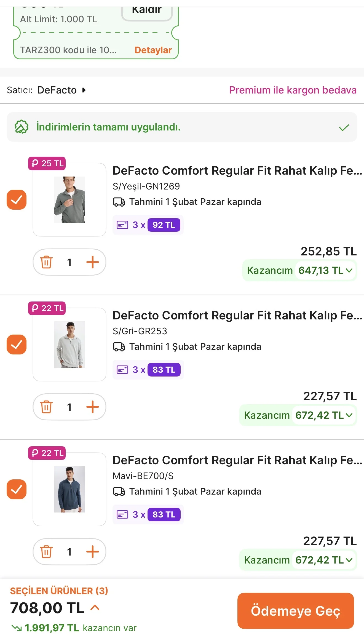The height and width of the screenshot is (638, 364).
Task: Open the DeFacto seller page arrow
Action: (84, 90)
